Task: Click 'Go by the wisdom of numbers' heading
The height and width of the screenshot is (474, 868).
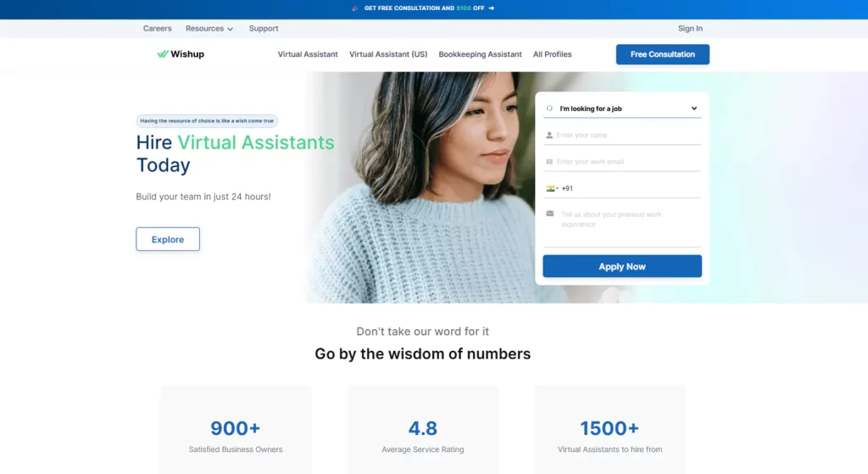Action: coord(422,354)
